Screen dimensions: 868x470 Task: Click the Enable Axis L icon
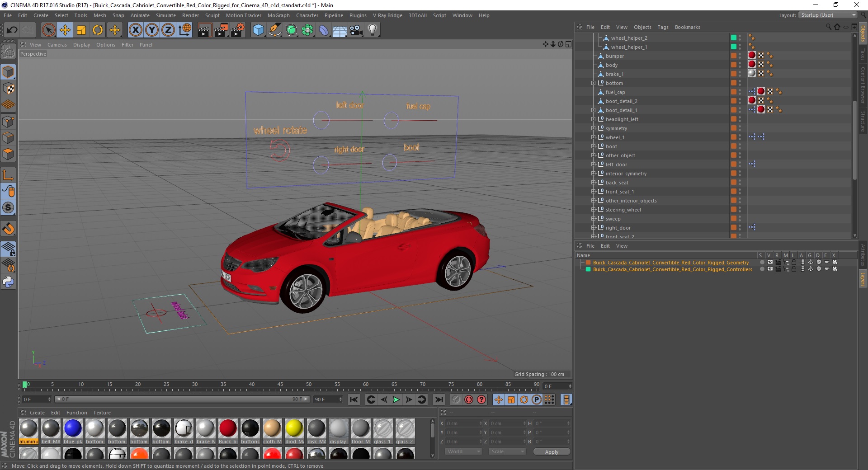(8, 174)
